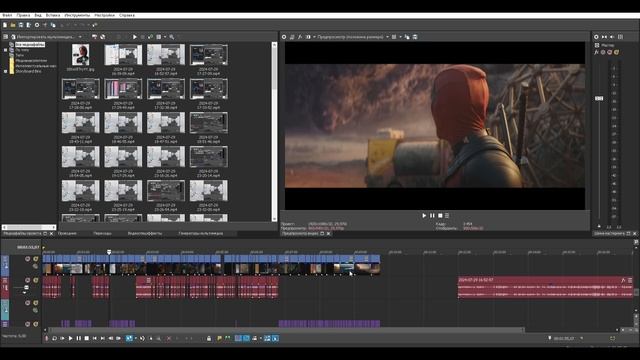Select the long red audio clip on timeline

coord(545,287)
